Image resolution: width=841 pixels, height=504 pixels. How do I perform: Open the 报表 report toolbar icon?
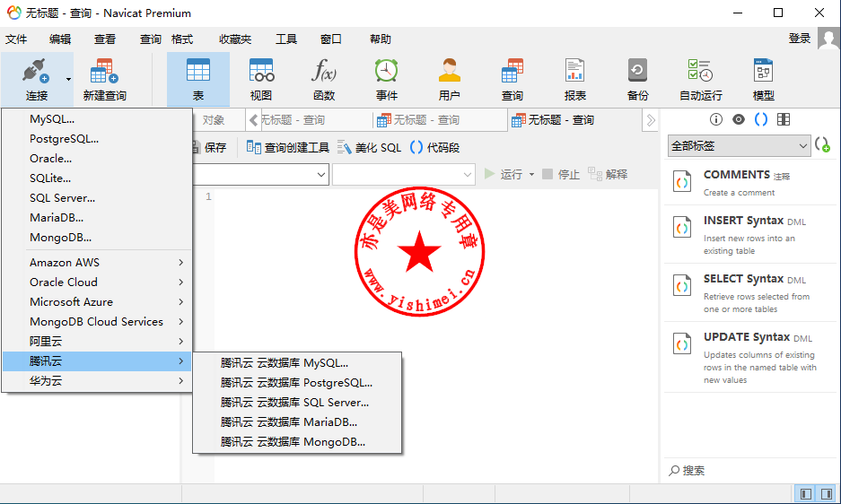click(x=574, y=72)
